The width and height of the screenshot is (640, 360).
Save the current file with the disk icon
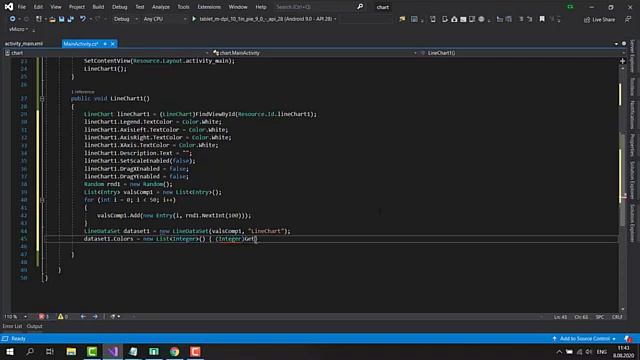(x=62, y=19)
